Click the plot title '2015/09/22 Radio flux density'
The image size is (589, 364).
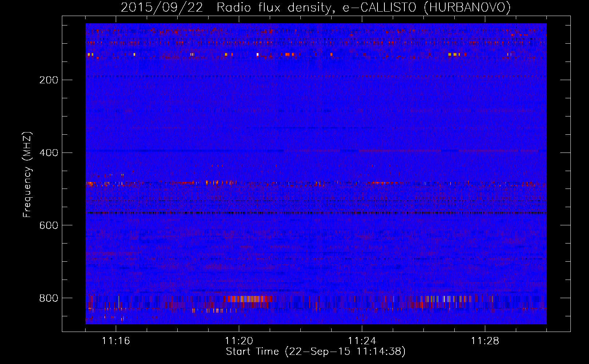226,7
